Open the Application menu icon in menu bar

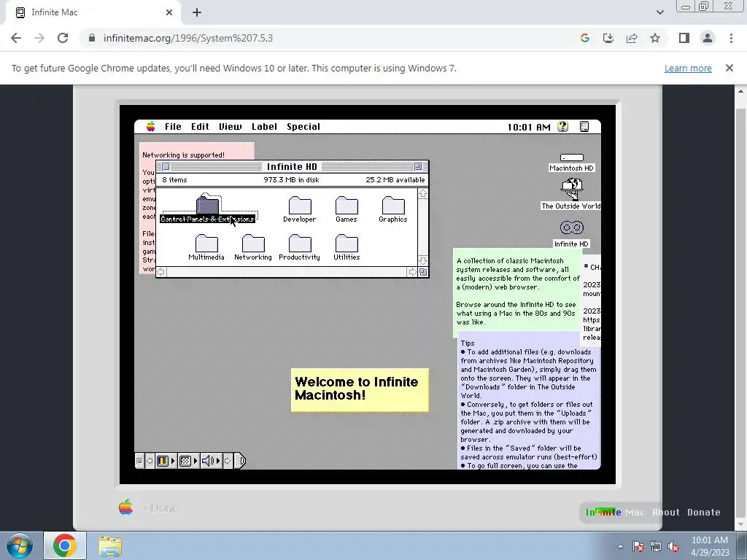(584, 127)
